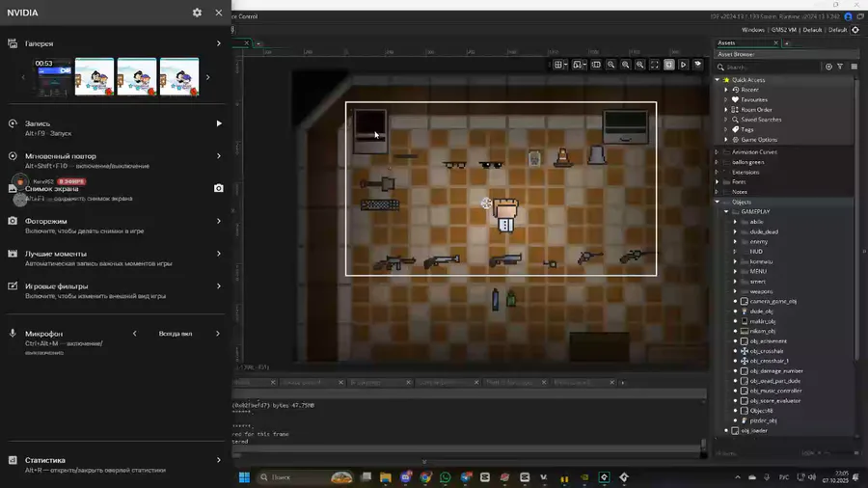Show next gallery items with right arrow
Screen dimensions: 868x488
pyautogui.click(x=208, y=77)
